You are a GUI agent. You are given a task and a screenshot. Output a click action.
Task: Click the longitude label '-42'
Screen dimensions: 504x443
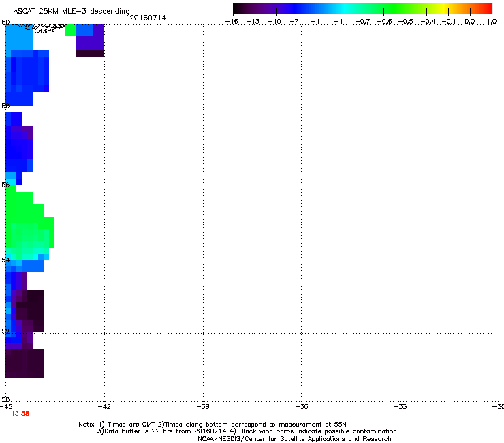tap(104, 407)
